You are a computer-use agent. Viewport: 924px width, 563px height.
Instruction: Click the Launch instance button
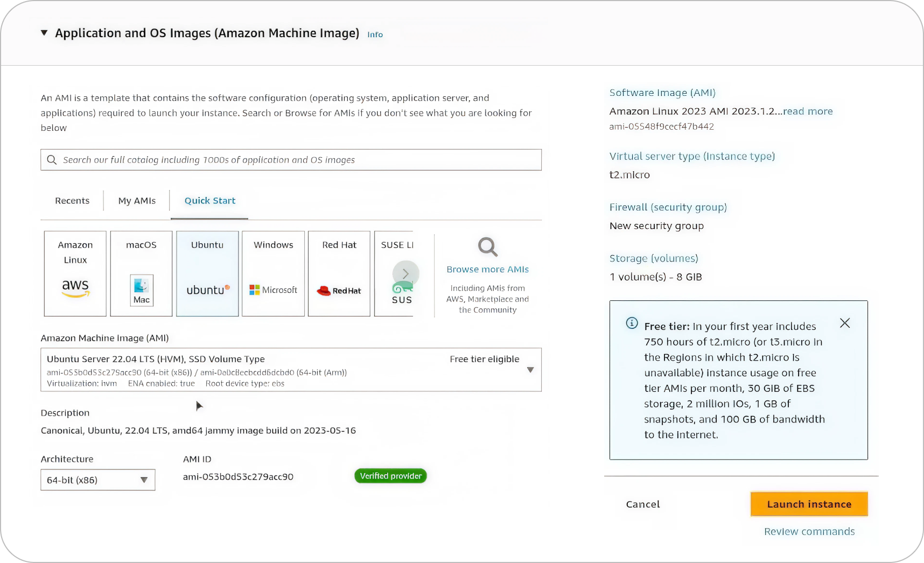809,504
